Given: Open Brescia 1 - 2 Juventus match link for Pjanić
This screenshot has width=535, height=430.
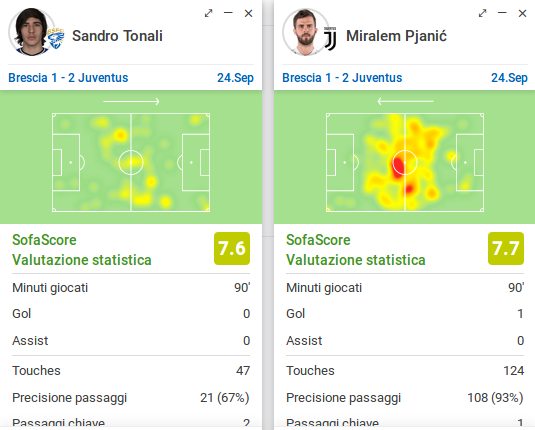Looking at the screenshot, I should [342, 78].
